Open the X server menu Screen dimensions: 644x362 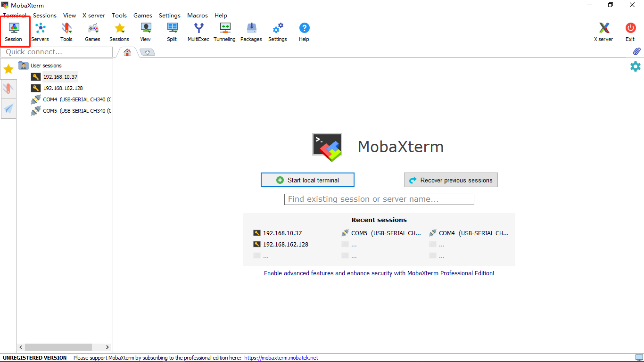tap(94, 16)
